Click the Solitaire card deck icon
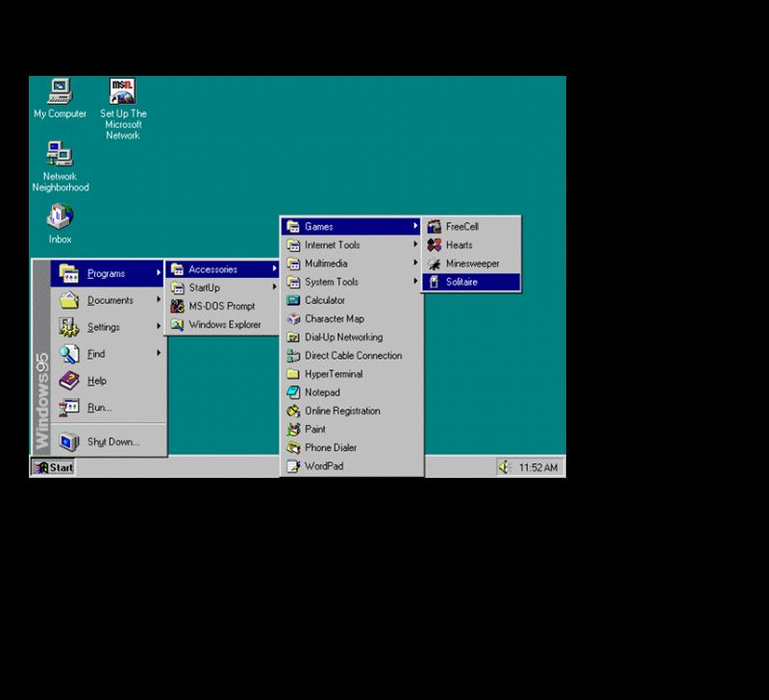769x700 pixels. 434,282
